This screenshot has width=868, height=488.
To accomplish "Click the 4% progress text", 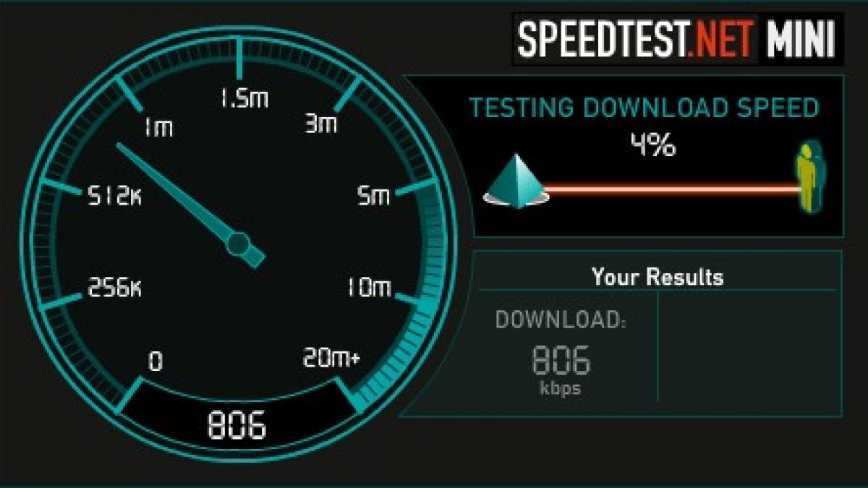I will [652, 146].
